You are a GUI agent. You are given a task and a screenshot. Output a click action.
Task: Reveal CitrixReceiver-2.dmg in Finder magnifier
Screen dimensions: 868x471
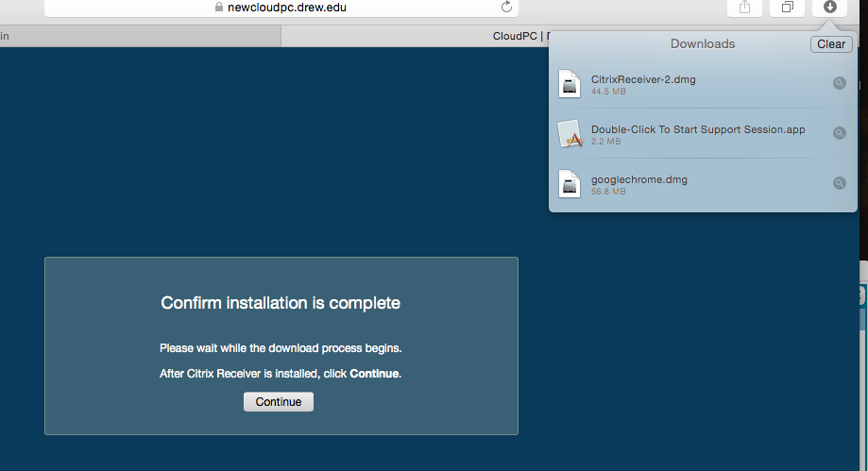tap(840, 83)
